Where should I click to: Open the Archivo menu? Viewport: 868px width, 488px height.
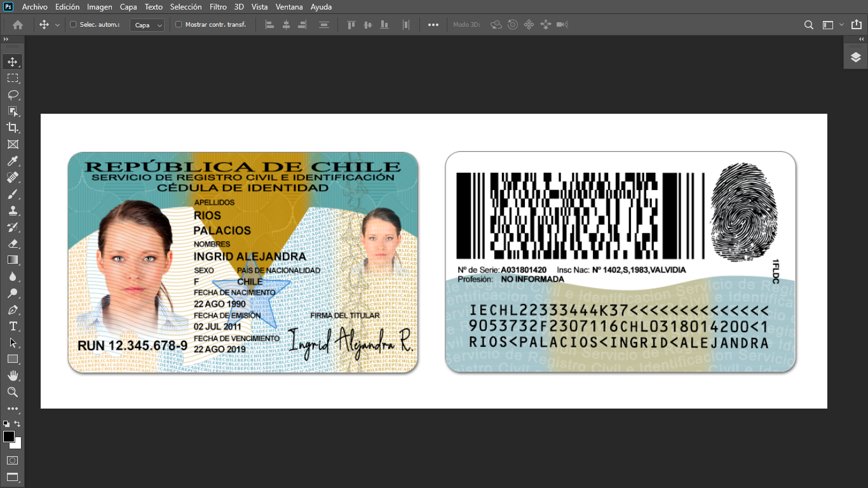tap(34, 7)
